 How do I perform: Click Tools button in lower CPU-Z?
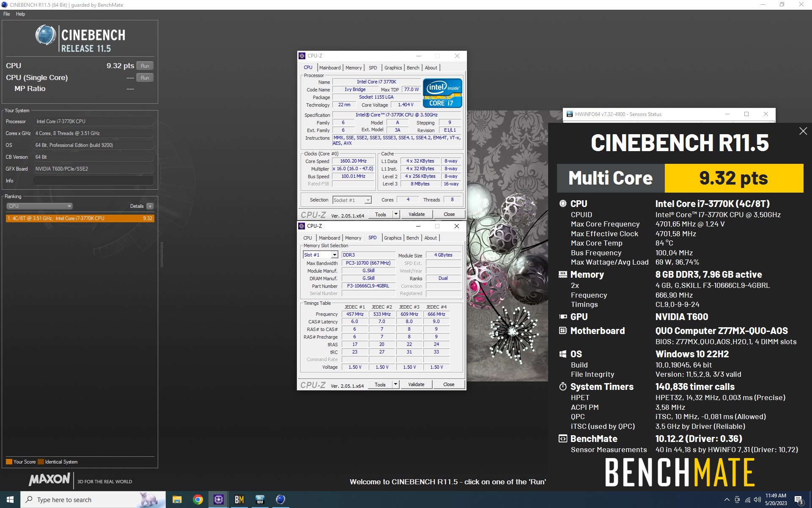[x=380, y=385]
